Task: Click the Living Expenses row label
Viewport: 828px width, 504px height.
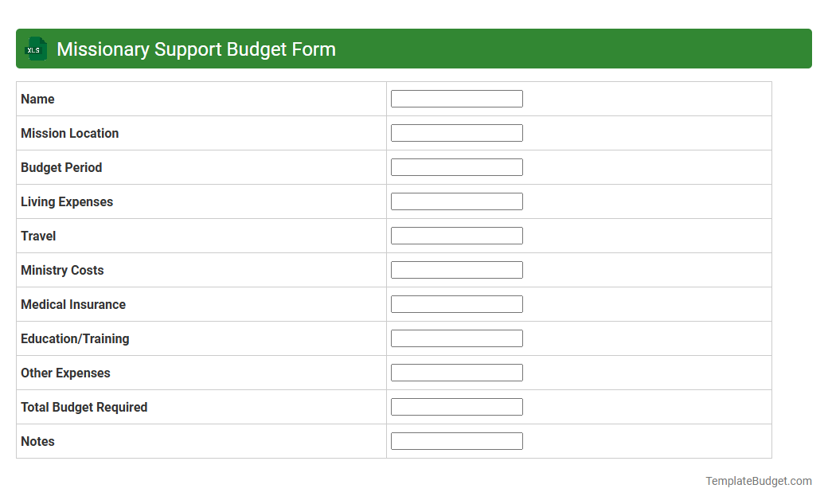Action: [67, 201]
